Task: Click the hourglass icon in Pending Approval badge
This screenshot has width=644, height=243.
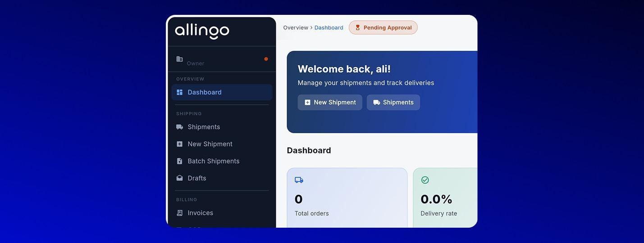Action: [358, 27]
